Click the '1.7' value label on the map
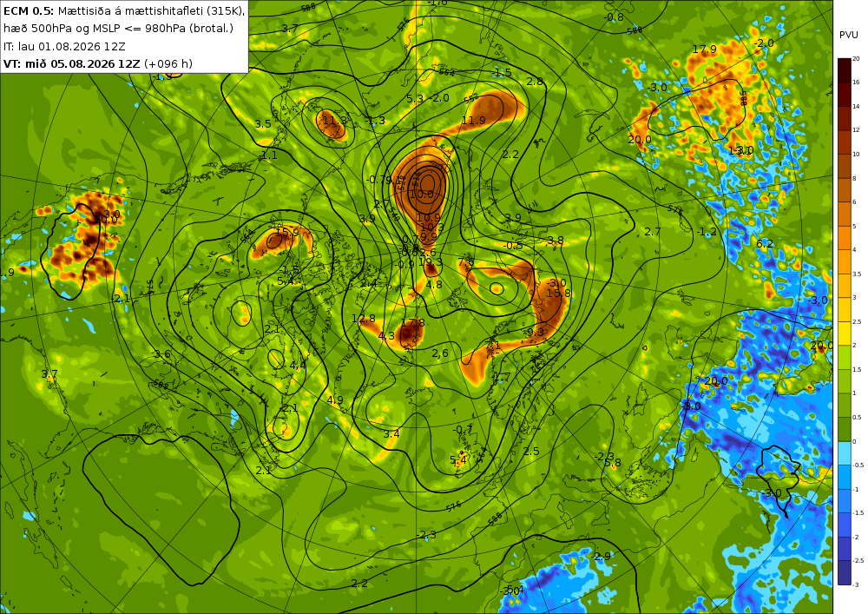Screen dimensions: 868x614 tap(502, 377)
